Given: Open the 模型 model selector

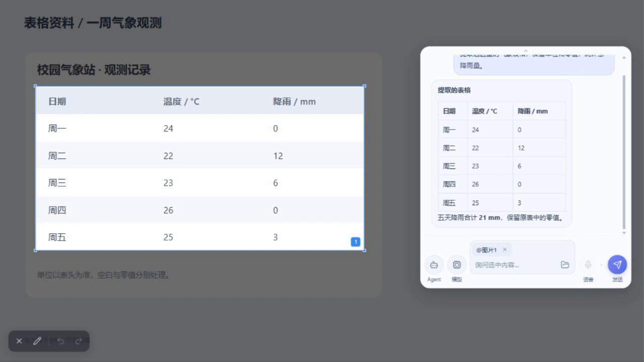Looking at the screenshot, I should [457, 265].
